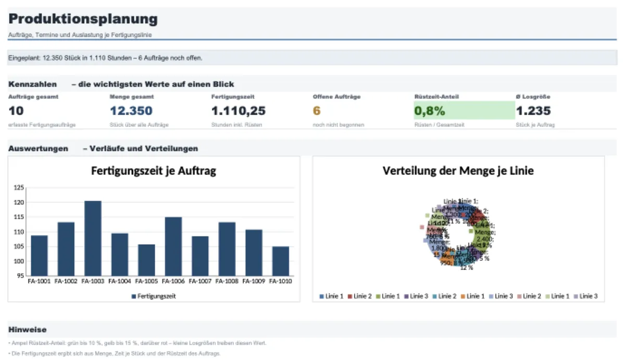The height and width of the screenshot is (364, 625).
Task: Select the Offene Aufträge value 6
Action: (317, 110)
